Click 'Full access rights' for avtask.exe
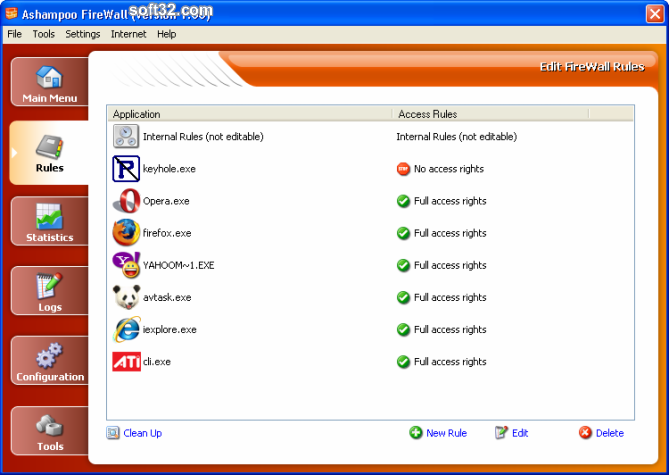This screenshot has height=475, width=669. [x=450, y=297]
